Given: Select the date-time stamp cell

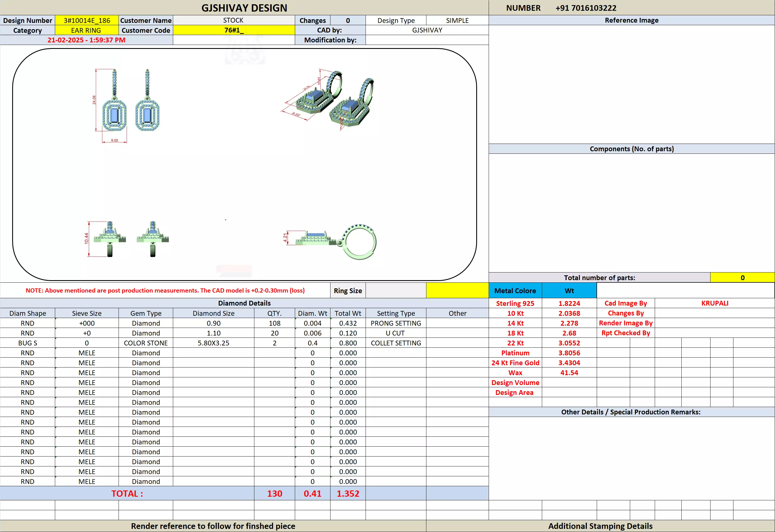Looking at the screenshot, I should pos(86,40).
